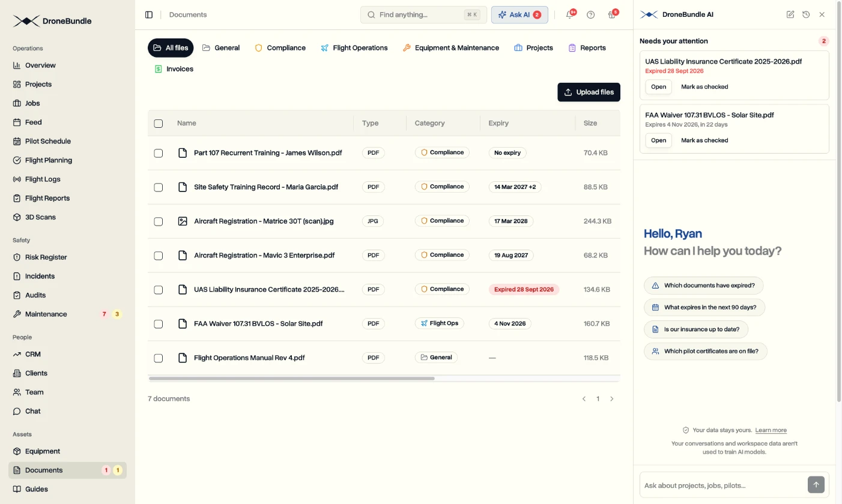Check Part 107 Recurrent Training row
Viewport: 842px width, 504px height.
point(159,153)
